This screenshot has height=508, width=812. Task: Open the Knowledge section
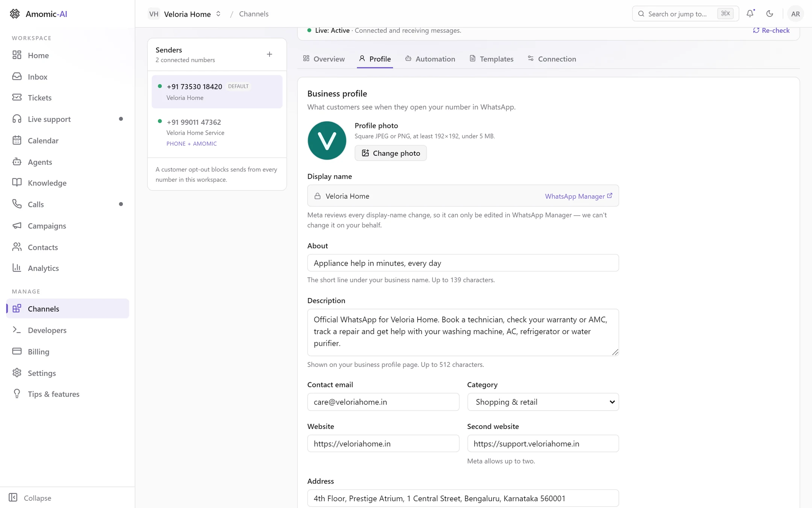67,183
